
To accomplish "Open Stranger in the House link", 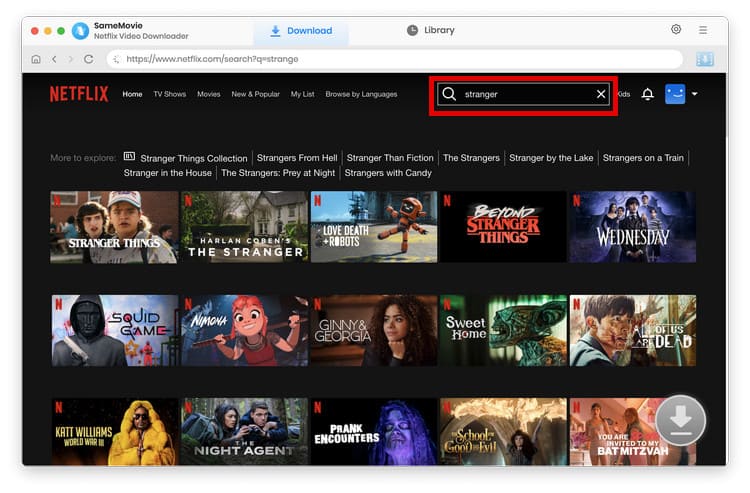I will pyautogui.click(x=167, y=173).
